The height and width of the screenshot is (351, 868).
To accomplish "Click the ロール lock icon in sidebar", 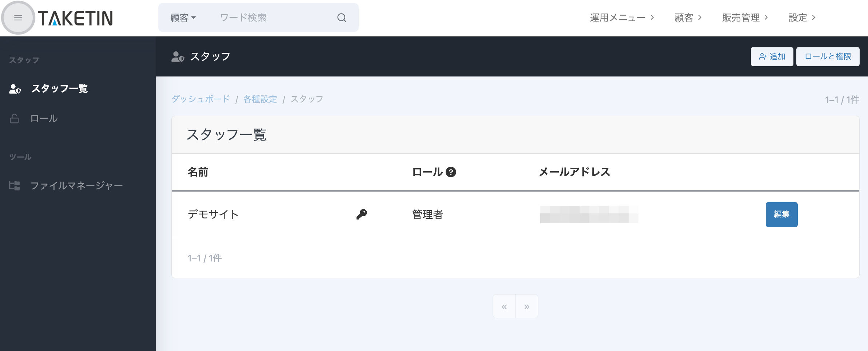I will [x=15, y=119].
